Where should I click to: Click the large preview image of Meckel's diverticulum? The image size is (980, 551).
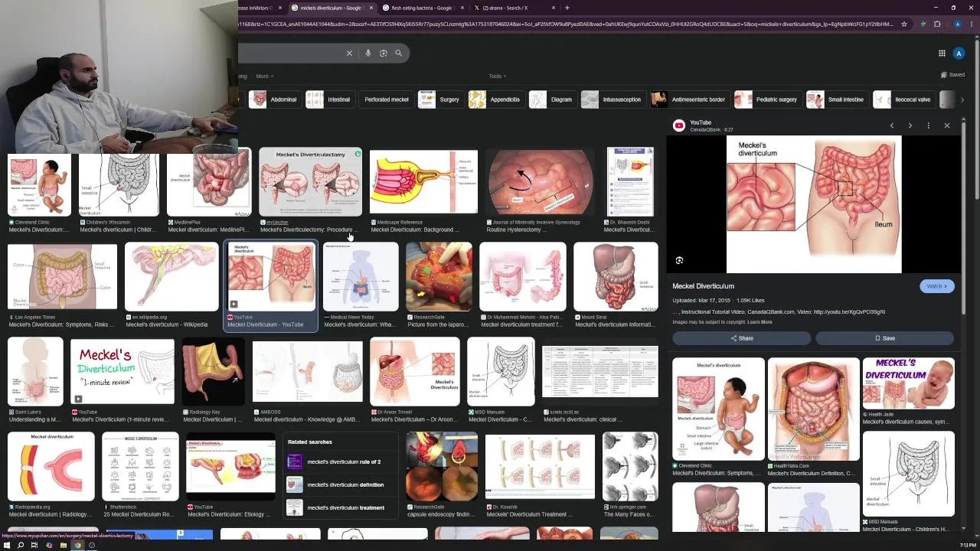(814, 204)
